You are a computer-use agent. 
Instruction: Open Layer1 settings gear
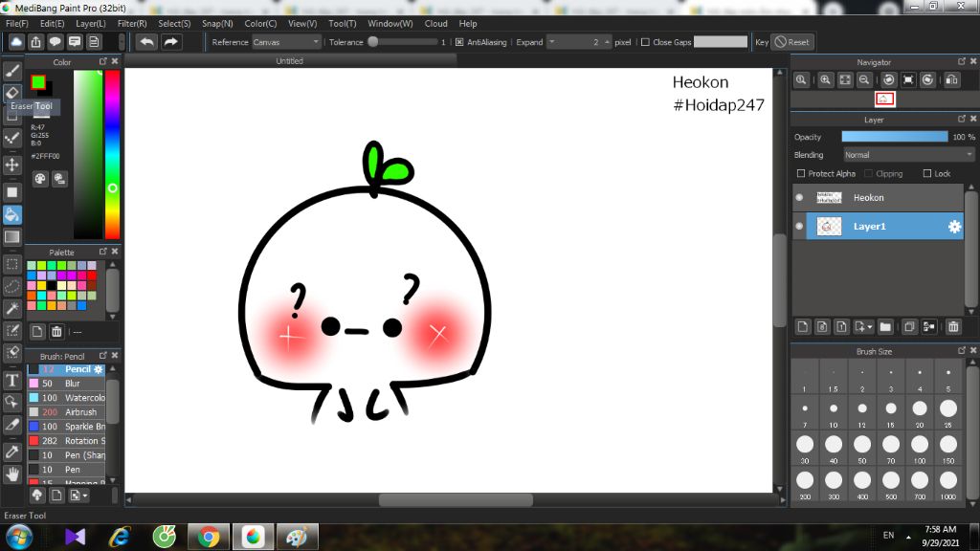954,227
